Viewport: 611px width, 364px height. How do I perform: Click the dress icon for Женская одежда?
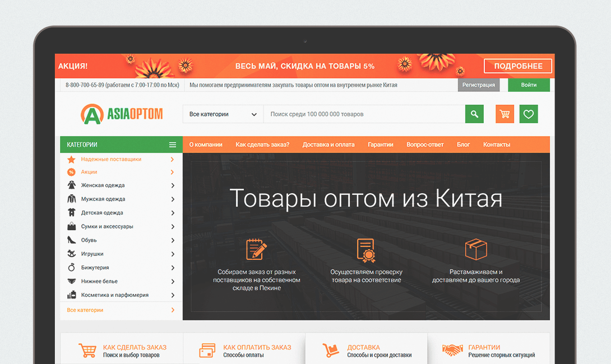pos(71,185)
